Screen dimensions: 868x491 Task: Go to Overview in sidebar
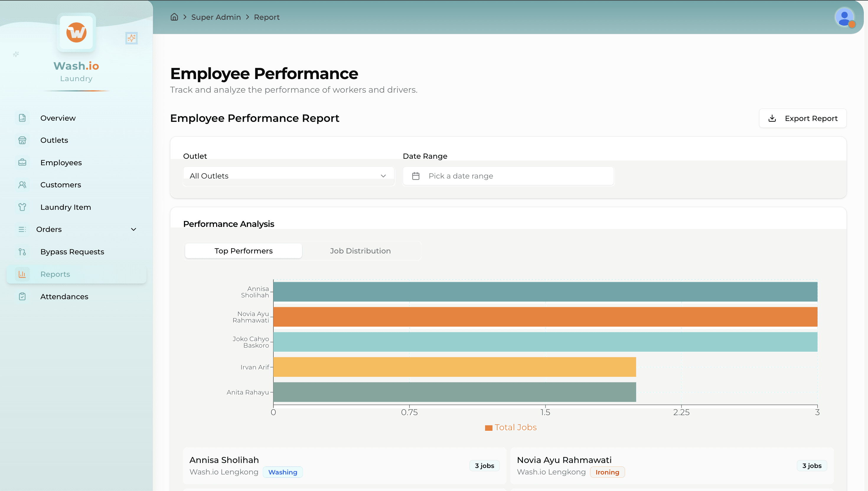click(58, 118)
